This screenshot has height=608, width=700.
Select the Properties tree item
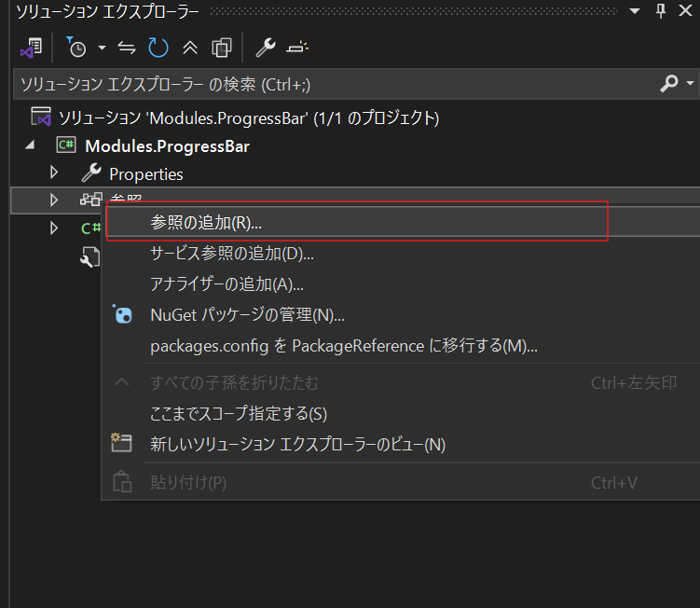coord(146,174)
